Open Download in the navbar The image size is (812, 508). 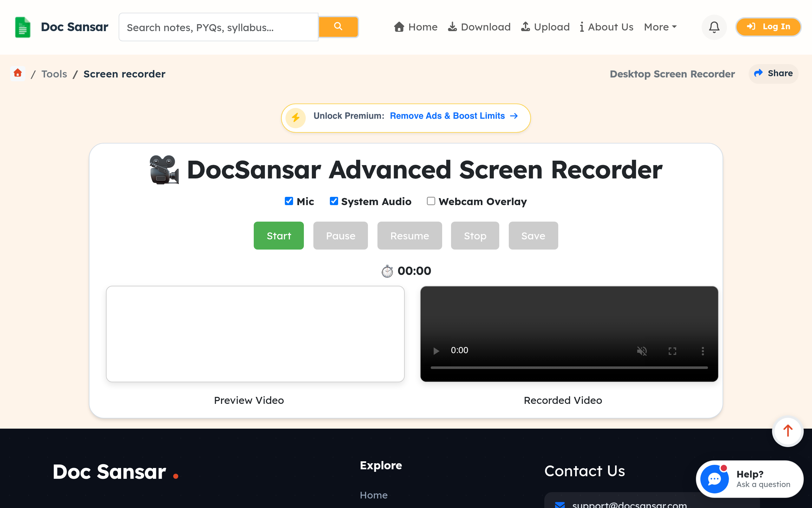point(479,27)
